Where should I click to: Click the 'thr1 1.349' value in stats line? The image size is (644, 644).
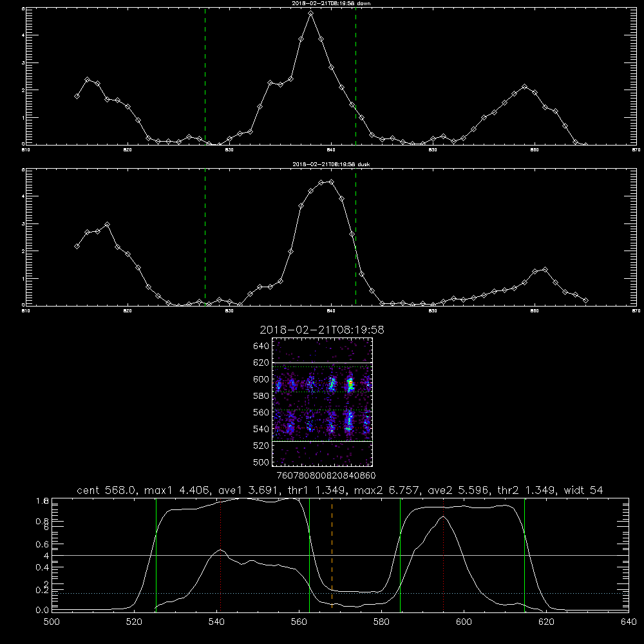pos(319,490)
